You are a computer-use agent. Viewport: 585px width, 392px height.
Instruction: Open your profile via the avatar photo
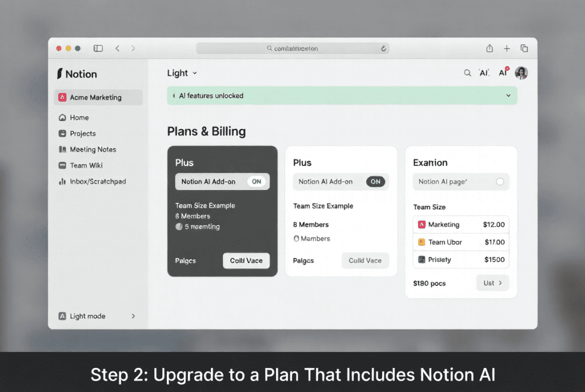(x=521, y=73)
